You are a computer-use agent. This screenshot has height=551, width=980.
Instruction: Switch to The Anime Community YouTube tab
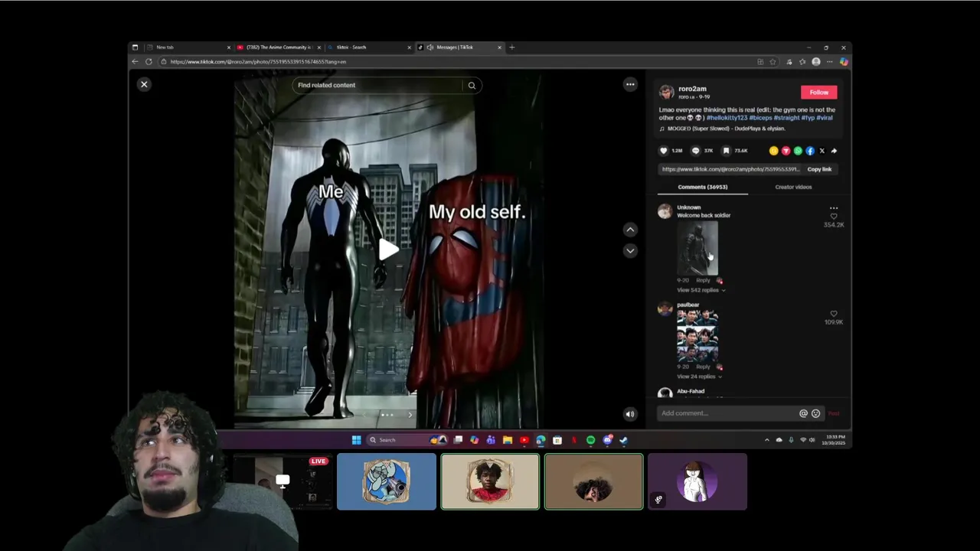click(278, 47)
